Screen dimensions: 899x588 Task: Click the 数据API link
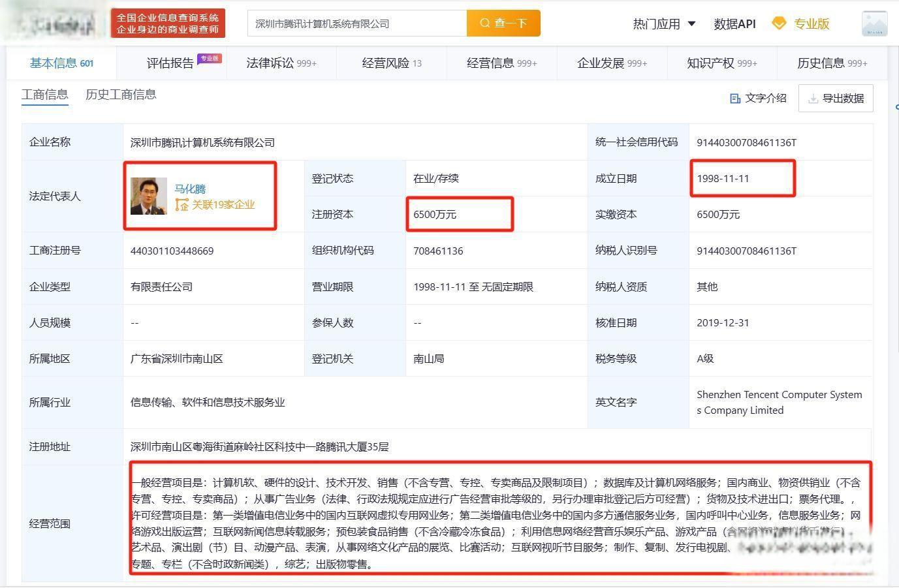pos(734,23)
